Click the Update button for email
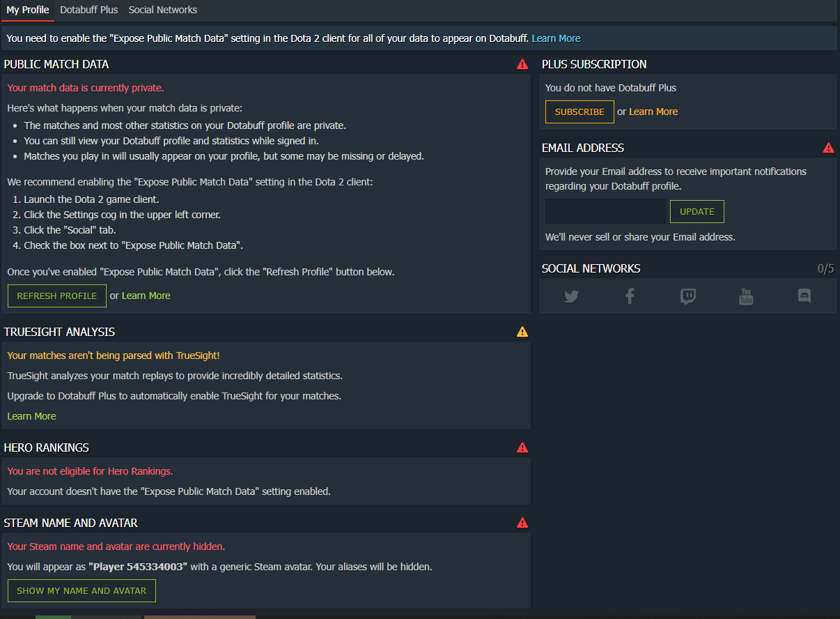 (x=697, y=211)
